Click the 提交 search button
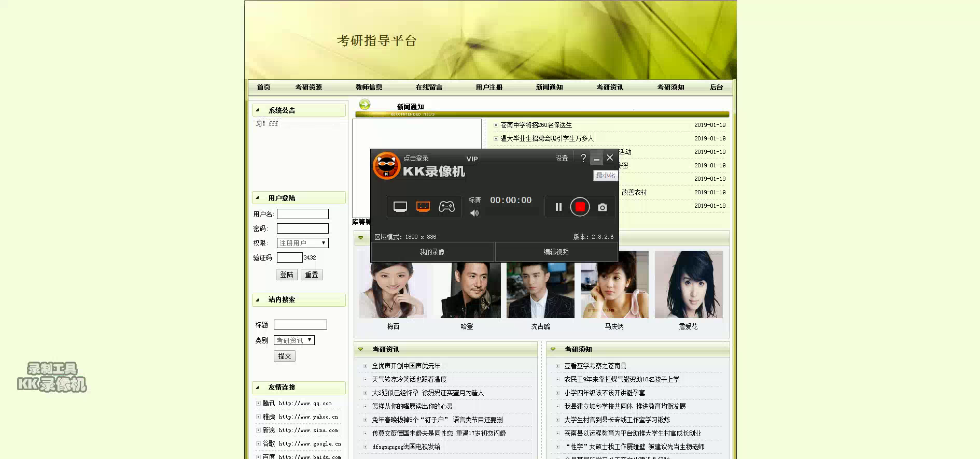This screenshot has width=980, height=459. [285, 356]
